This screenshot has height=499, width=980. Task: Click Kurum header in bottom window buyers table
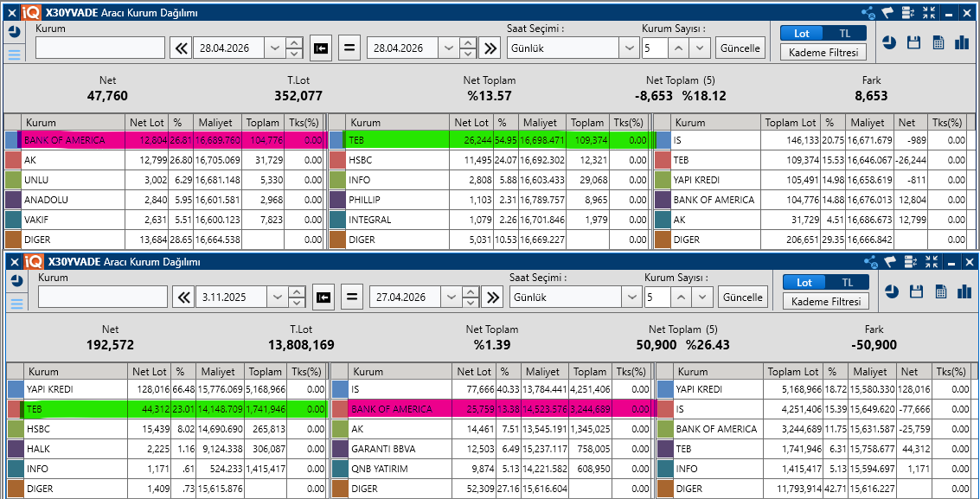pos(77,372)
